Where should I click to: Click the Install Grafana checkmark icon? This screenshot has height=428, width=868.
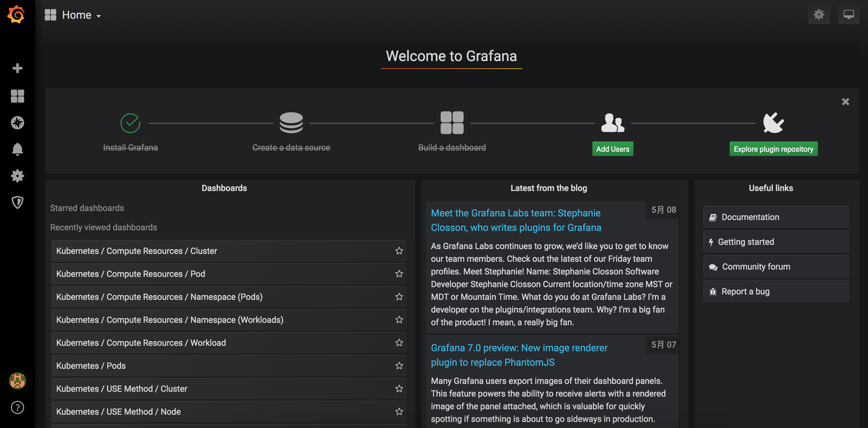(x=130, y=123)
